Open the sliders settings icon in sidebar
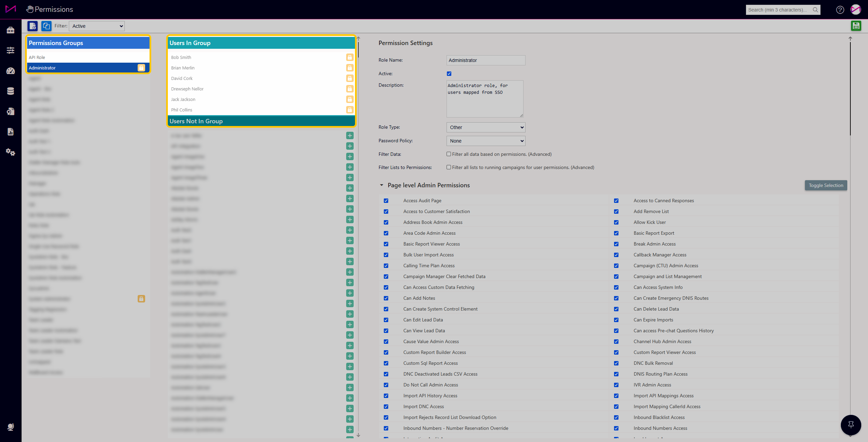Viewport: 868px width, 442px height. (11, 50)
